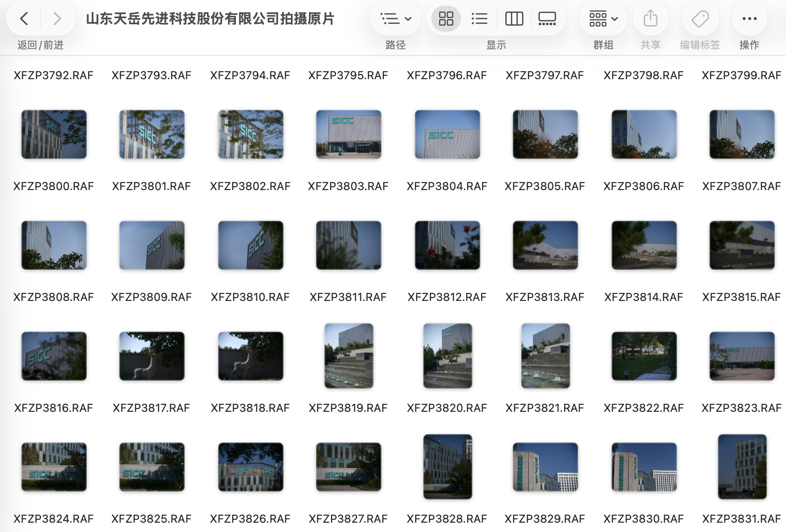The image size is (786, 532).
Task: Select the XFZP3808.RAF thumbnail
Action: coord(54,246)
